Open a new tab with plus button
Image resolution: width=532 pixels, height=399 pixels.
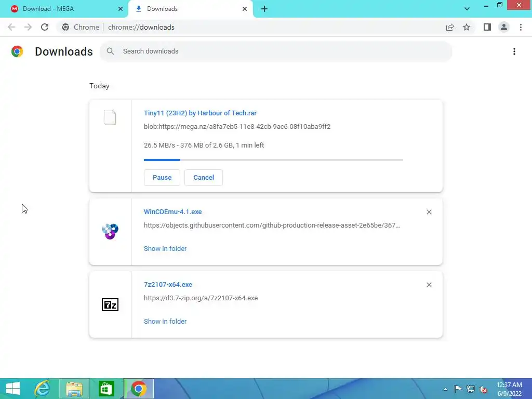tap(264, 9)
